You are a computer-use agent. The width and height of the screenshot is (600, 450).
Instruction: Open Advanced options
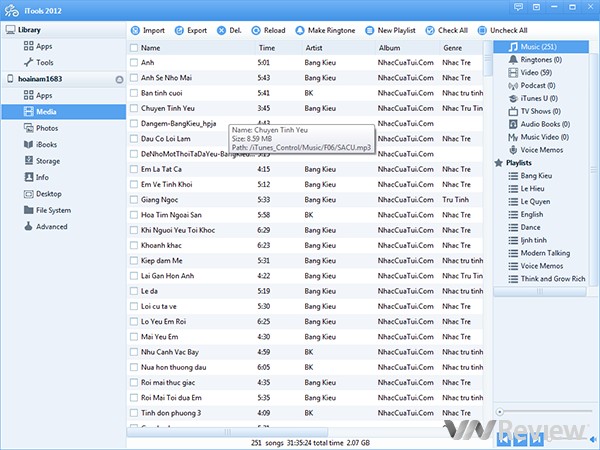pos(46,227)
